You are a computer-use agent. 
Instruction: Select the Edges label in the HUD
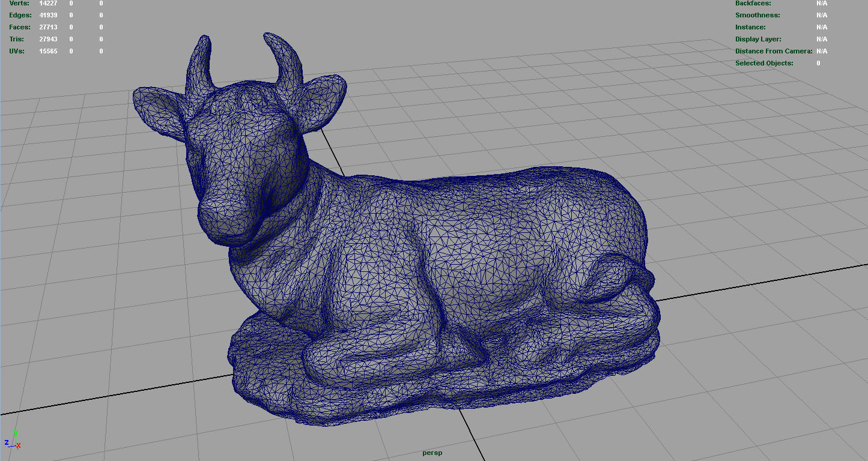[20, 15]
